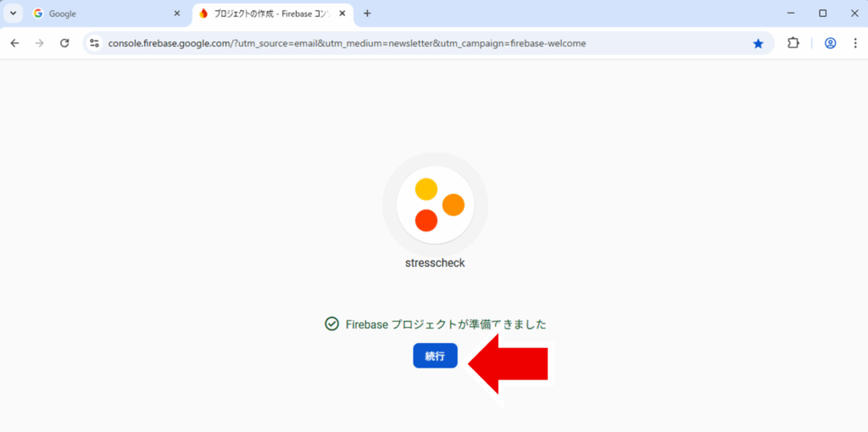868x432 pixels.
Task: Click the blue 続行 continue button
Action: [x=435, y=356]
